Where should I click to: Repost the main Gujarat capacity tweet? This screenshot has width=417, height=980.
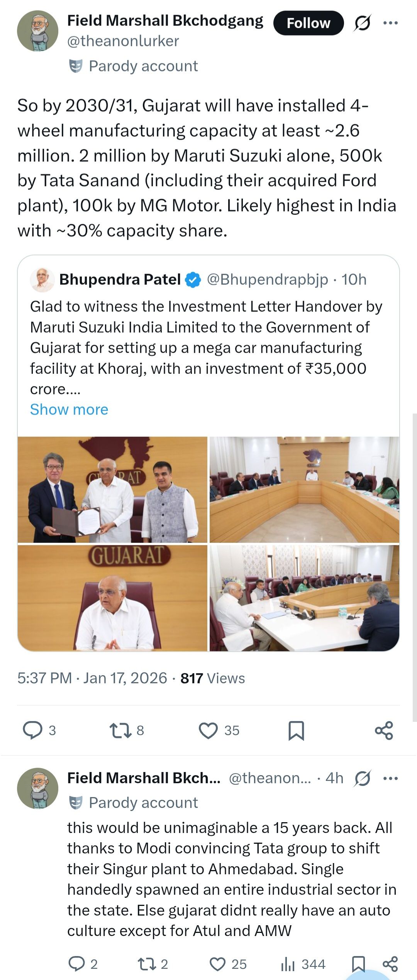tap(121, 730)
